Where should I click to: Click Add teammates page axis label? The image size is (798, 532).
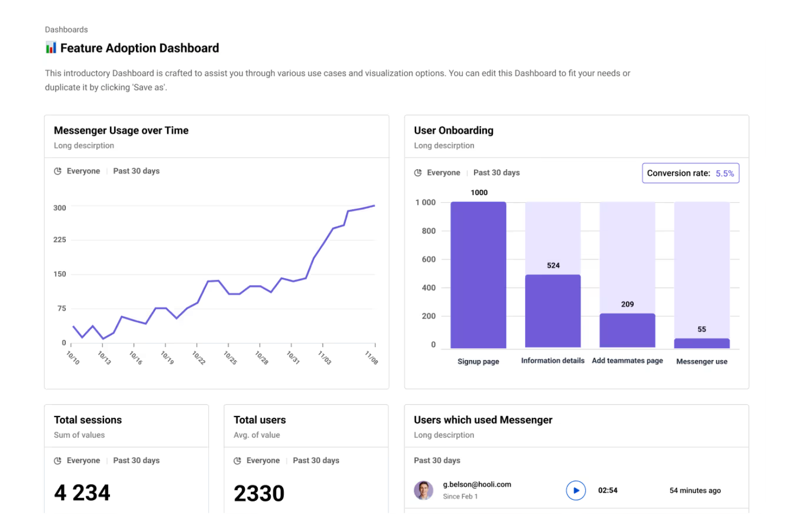[628, 361]
